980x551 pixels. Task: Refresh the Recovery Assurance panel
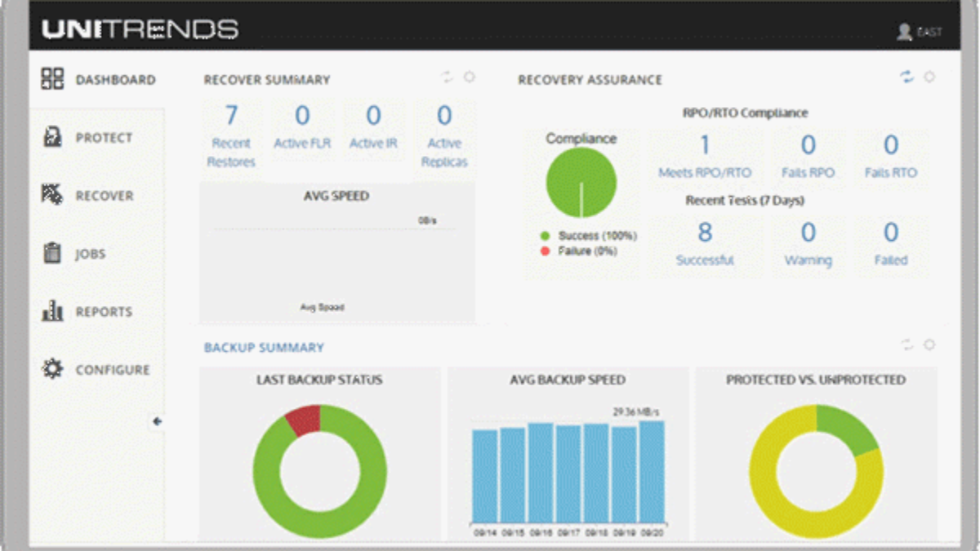click(906, 77)
